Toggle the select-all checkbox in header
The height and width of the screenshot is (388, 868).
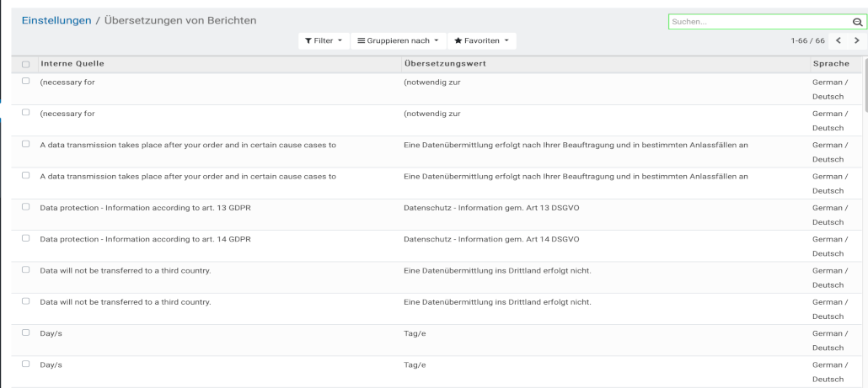pos(25,65)
